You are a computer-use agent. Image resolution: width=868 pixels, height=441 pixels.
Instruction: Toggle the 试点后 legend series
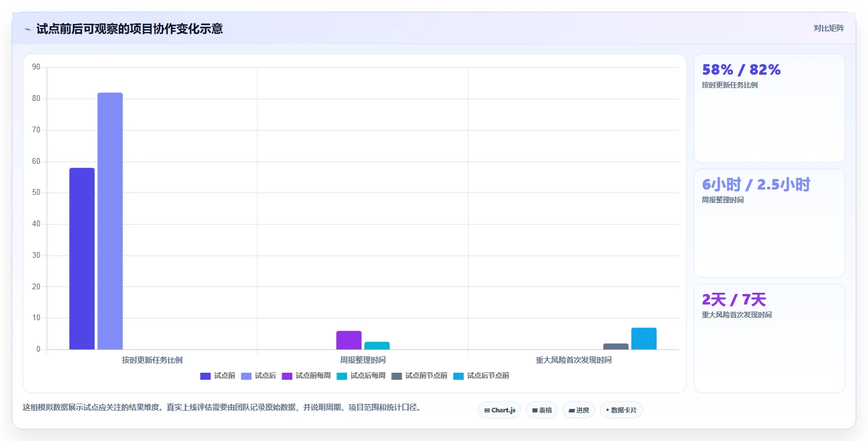(258, 376)
